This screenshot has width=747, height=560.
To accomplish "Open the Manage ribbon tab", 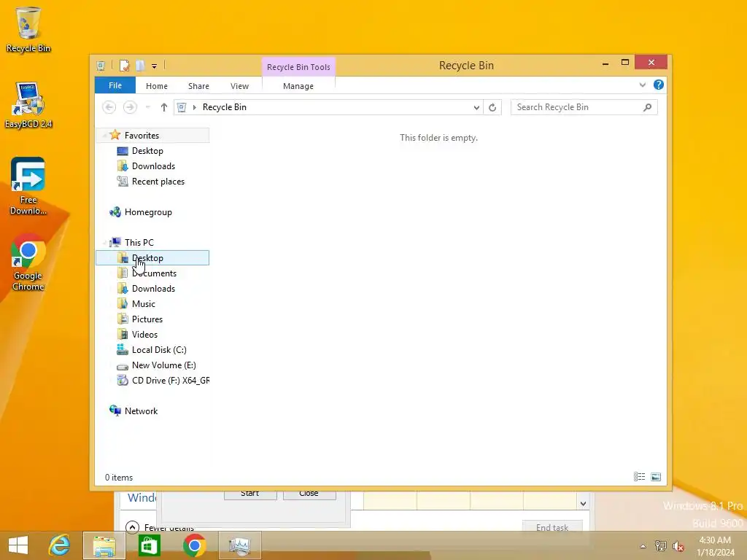I will (x=298, y=86).
